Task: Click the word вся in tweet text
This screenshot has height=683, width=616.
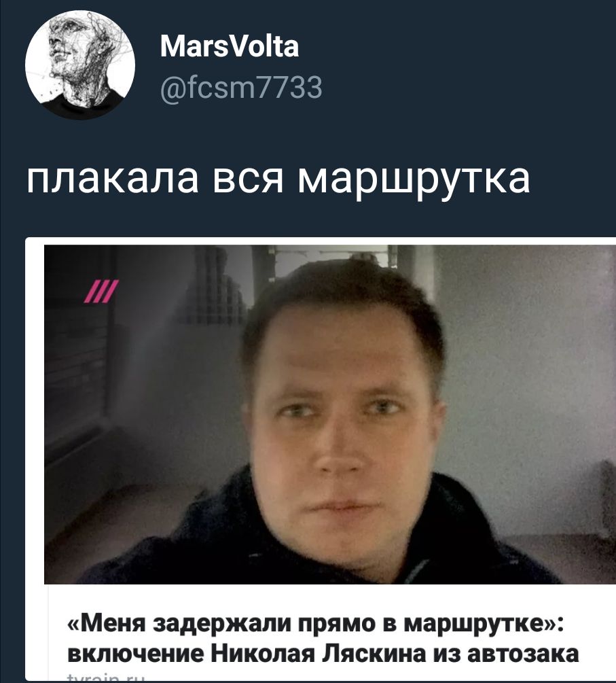Action: 248,179
